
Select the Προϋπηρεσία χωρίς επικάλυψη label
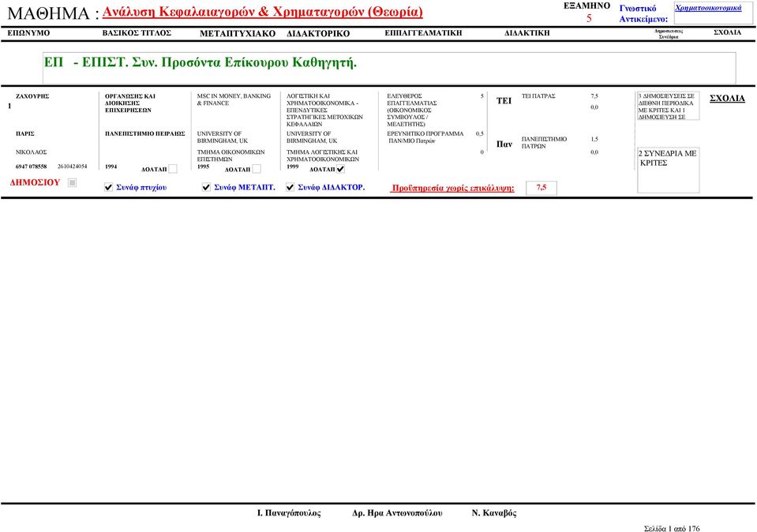(452, 189)
